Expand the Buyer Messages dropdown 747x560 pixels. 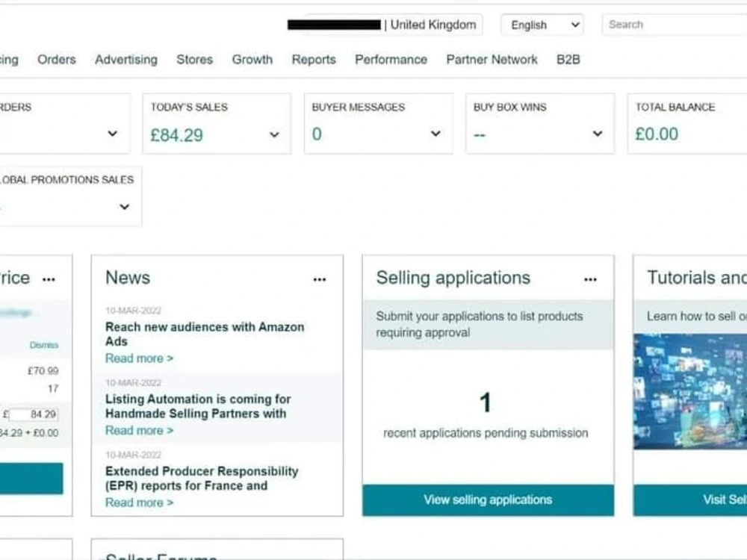[x=436, y=134]
